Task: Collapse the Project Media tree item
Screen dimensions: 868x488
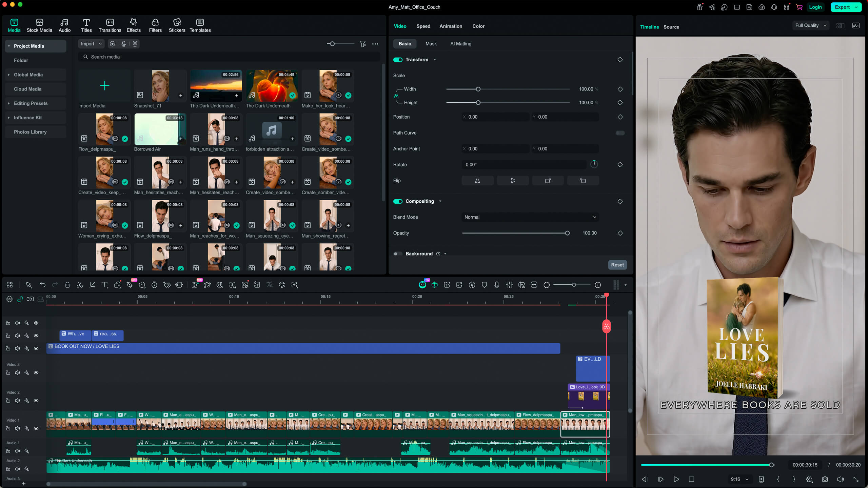Action: click(x=9, y=46)
